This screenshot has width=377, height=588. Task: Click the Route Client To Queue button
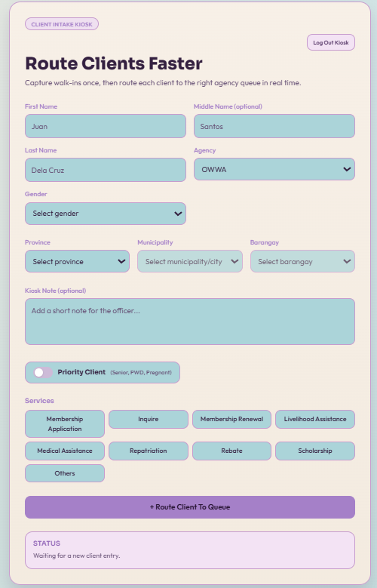coord(189,507)
